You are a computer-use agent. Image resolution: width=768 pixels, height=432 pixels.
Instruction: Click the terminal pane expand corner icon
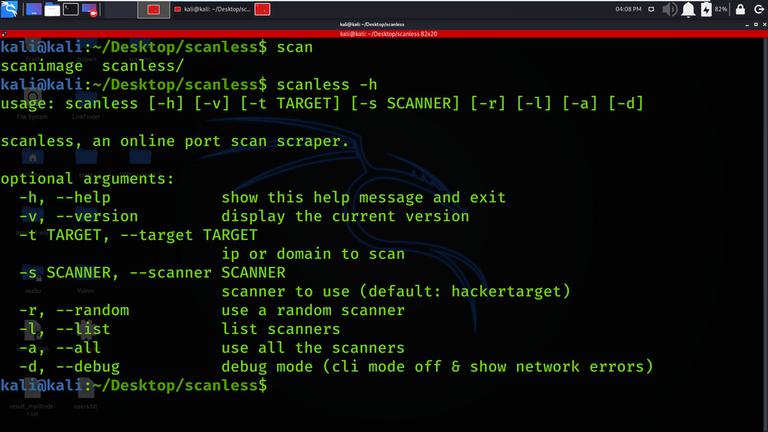point(3,34)
